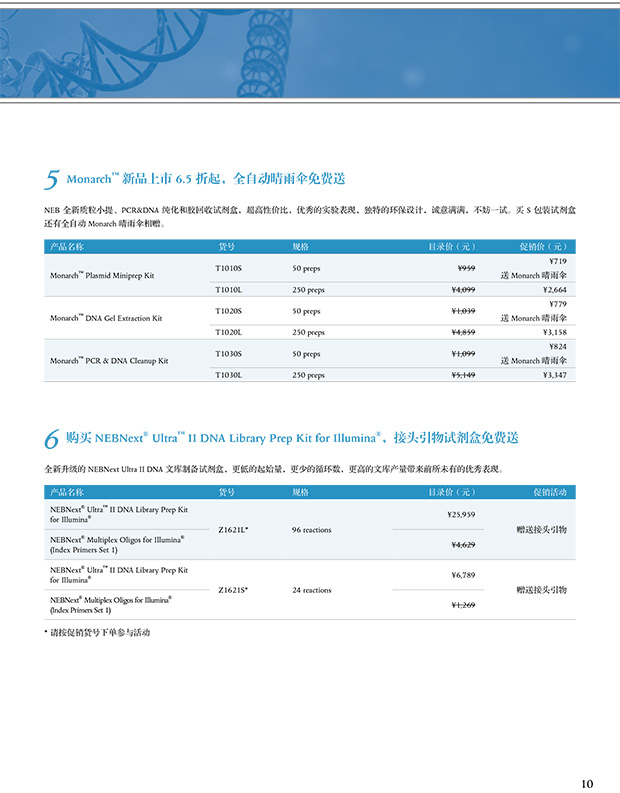Screen dimensions: 620x793
Task: Click the list price ¥25,959
Action: click(460, 514)
